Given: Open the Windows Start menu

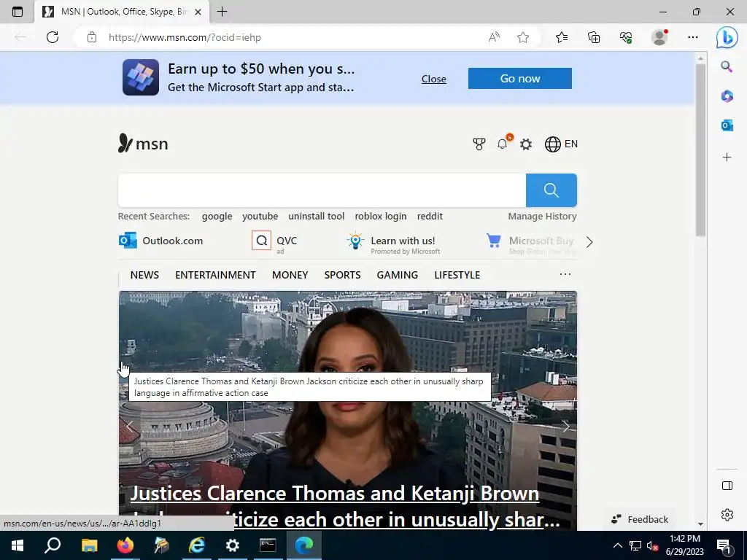Looking at the screenshot, I should (18, 545).
